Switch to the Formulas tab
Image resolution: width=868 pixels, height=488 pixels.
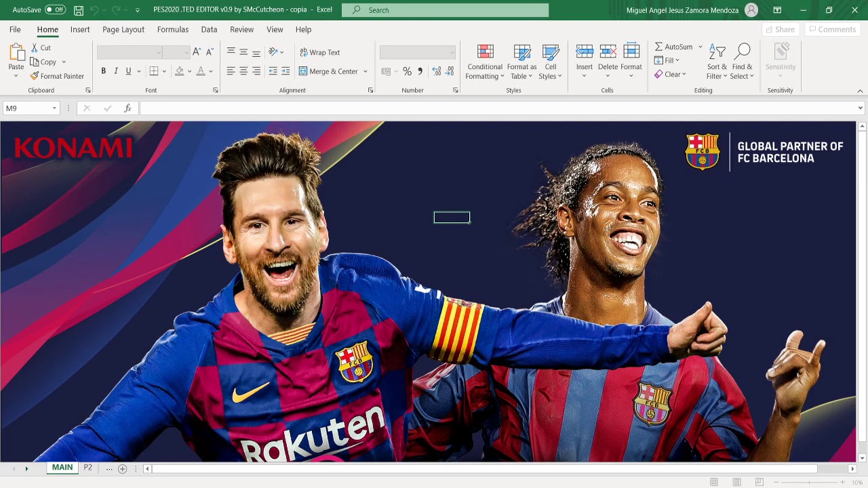(173, 30)
